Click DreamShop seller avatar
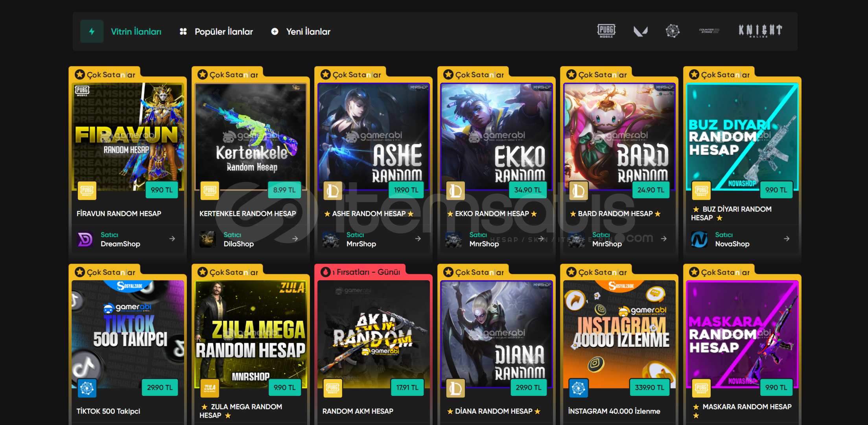This screenshot has height=425, width=868. pos(85,239)
